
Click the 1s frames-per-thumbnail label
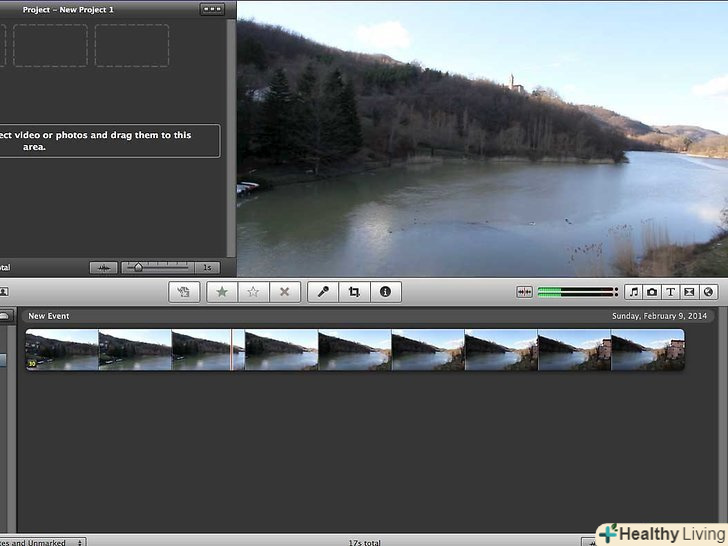(x=208, y=268)
